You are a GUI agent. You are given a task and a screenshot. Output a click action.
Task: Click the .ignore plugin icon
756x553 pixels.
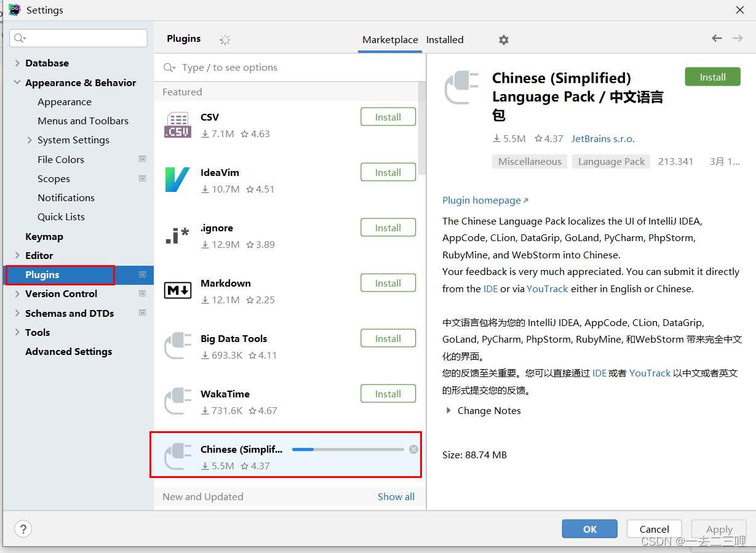(x=178, y=235)
